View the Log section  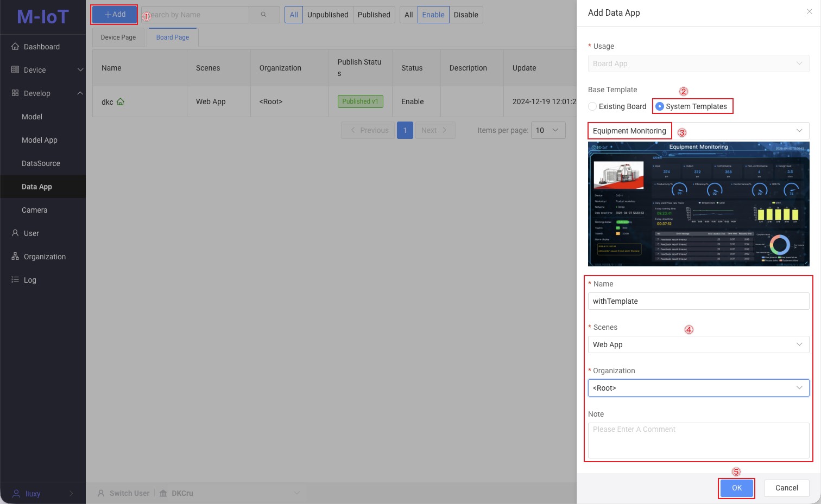point(29,280)
